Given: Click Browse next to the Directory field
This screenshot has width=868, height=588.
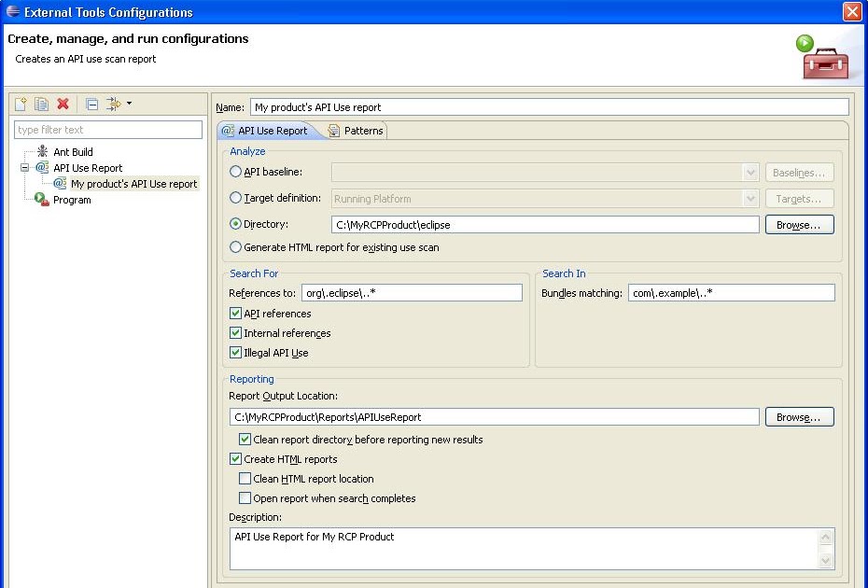Looking at the screenshot, I should click(799, 224).
